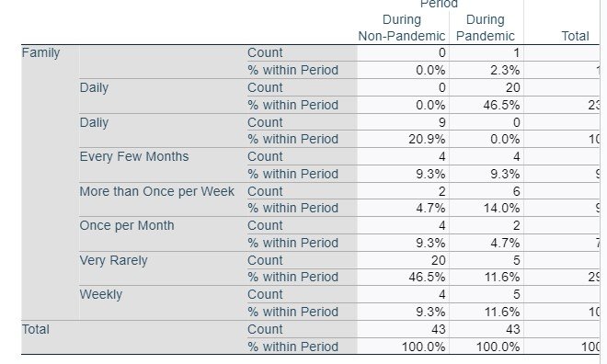Select Non-Pandemic 100.0% cell in Total row
The height and width of the screenshot is (364, 607).
tap(423, 347)
